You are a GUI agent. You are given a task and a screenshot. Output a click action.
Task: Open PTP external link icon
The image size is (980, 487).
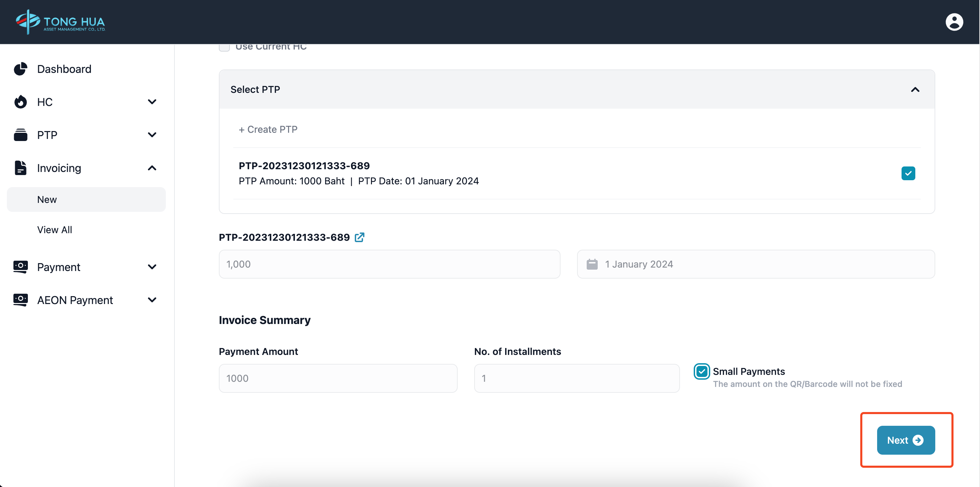(359, 237)
